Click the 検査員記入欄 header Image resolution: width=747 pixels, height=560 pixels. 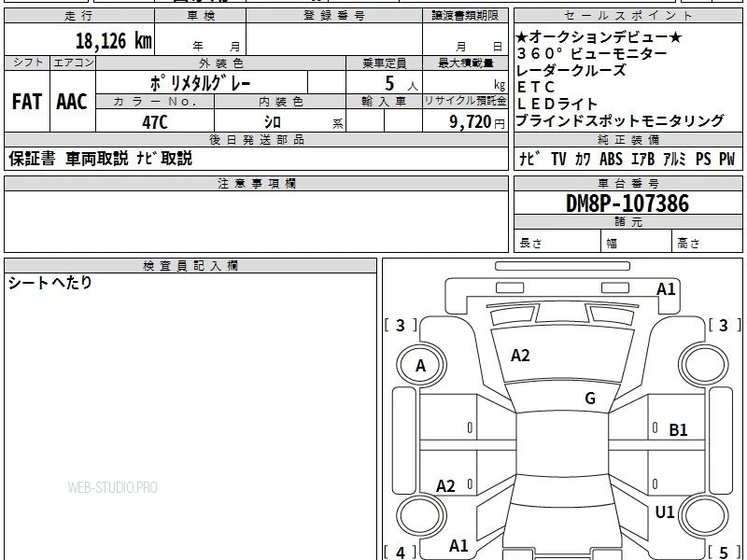(x=190, y=266)
